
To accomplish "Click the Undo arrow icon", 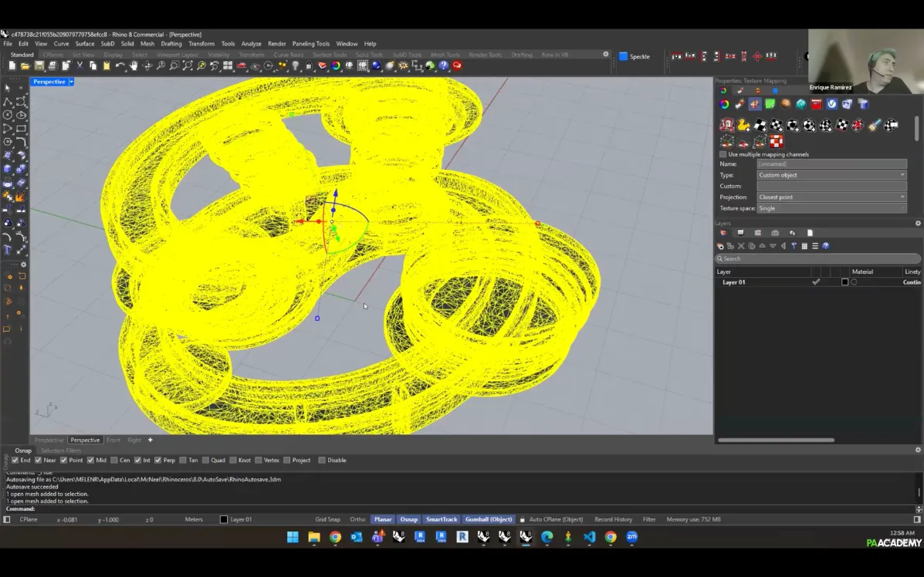I will (120, 66).
